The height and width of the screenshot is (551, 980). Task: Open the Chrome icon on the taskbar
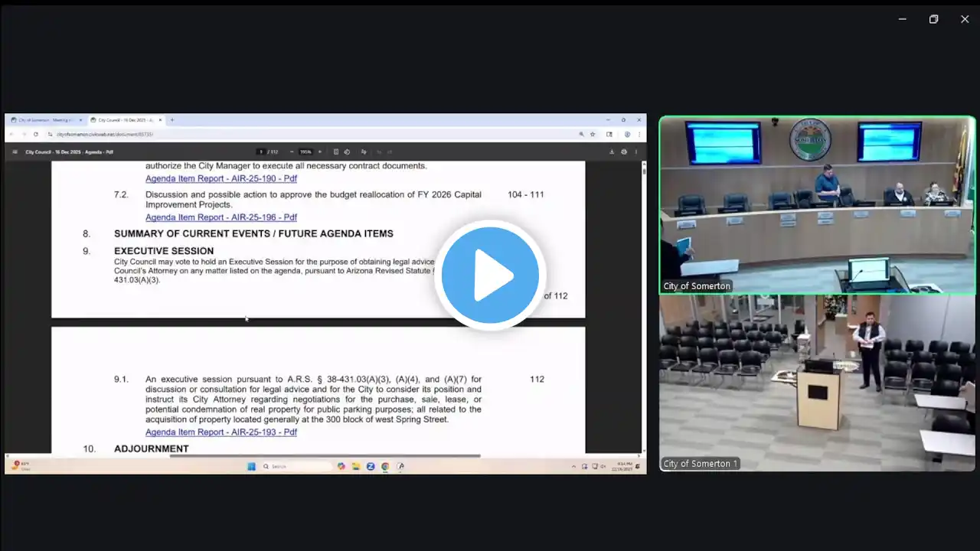pyautogui.click(x=385, y=466)
